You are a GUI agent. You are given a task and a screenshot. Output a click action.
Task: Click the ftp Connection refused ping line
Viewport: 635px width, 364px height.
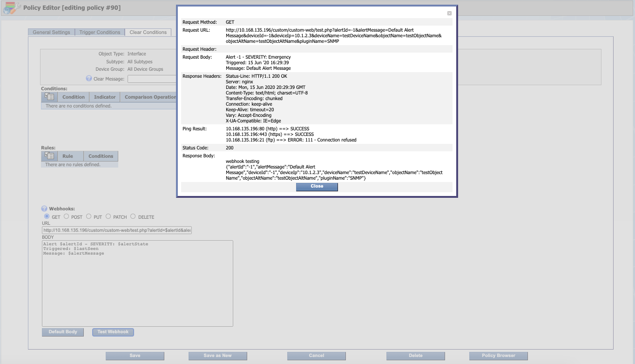pos(291,140)
